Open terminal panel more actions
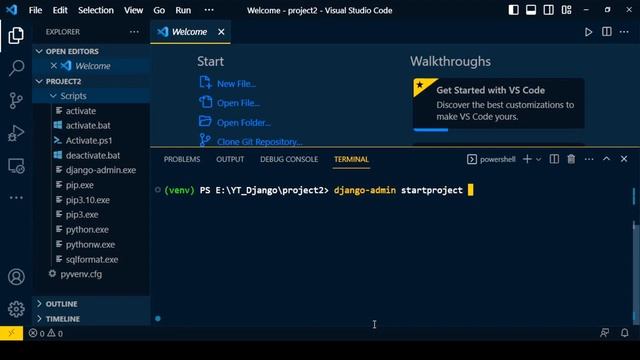 click(x=589, y=159)
